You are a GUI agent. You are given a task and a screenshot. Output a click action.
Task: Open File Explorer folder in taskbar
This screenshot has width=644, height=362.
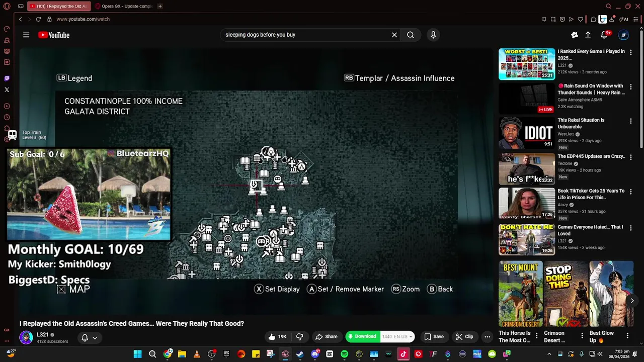click(182, 354)
